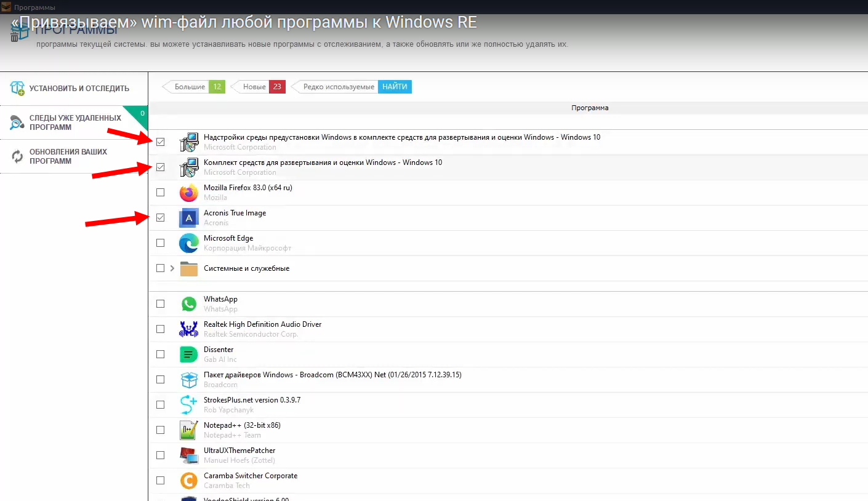Select the Mozilla Firefox 83.0 (x64 ru) row

508,193
